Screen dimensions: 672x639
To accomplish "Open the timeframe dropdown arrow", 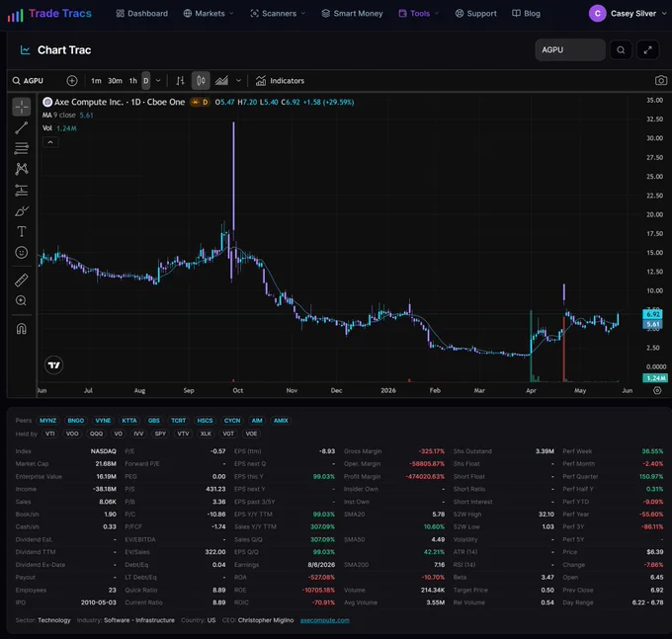I will tap(158, 81).
